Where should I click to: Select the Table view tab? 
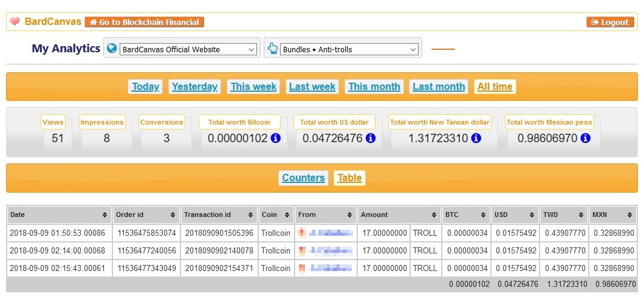pos(349,177)
